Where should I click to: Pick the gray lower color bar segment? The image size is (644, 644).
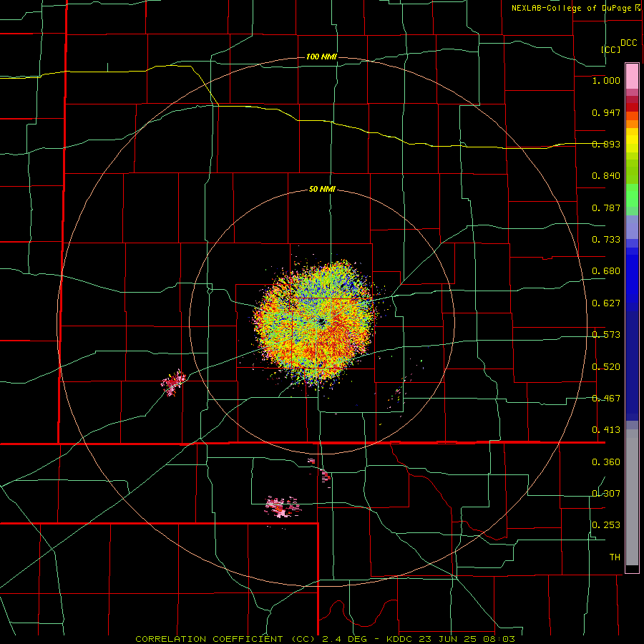(632, 497)
